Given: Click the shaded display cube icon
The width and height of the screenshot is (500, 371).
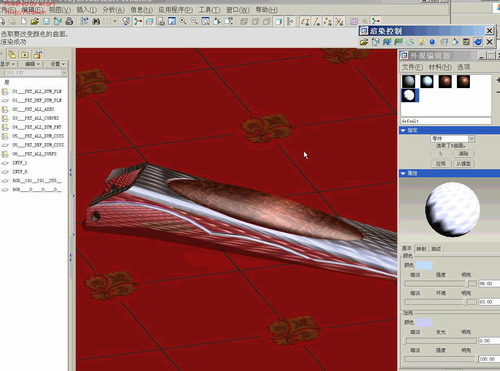Looking at the screenshot, I should 278,22.
